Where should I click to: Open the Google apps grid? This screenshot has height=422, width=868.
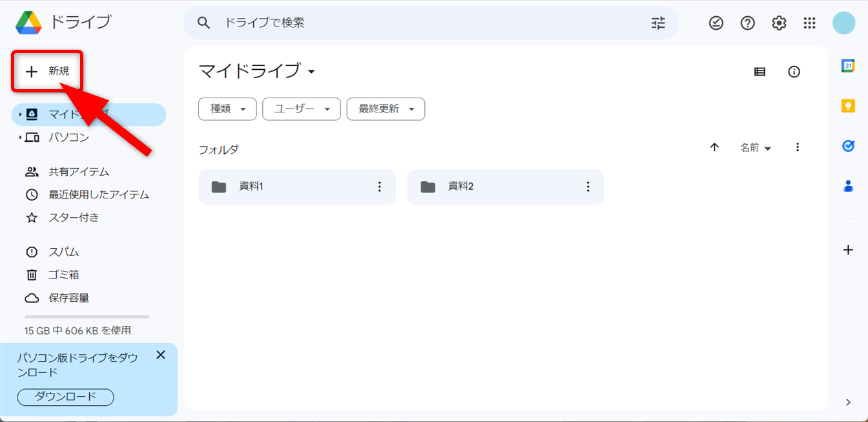(x=810, y=23)
